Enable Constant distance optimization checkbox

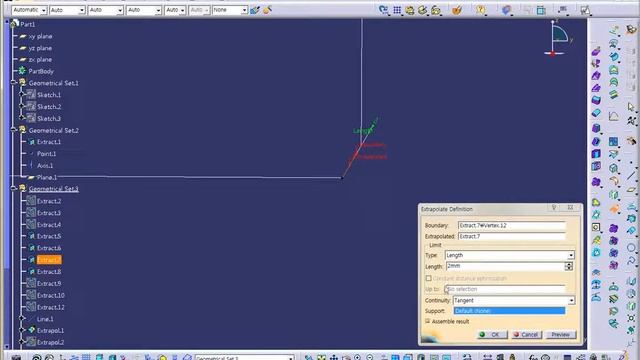[x=429, y=278]
